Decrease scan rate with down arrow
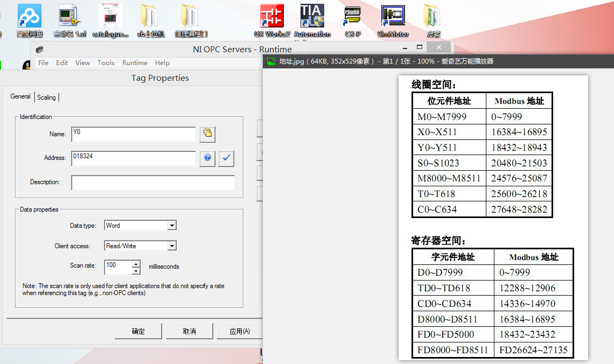Screen dimensions: 614x364 136,271
